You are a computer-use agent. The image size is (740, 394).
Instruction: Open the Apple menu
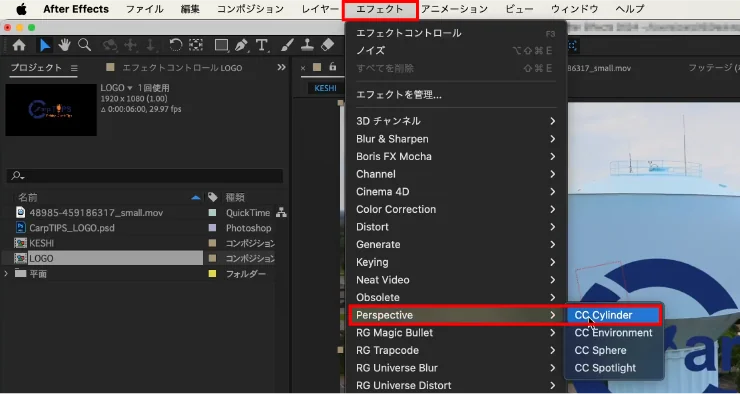pyautogui.click(x=22, y=9)
